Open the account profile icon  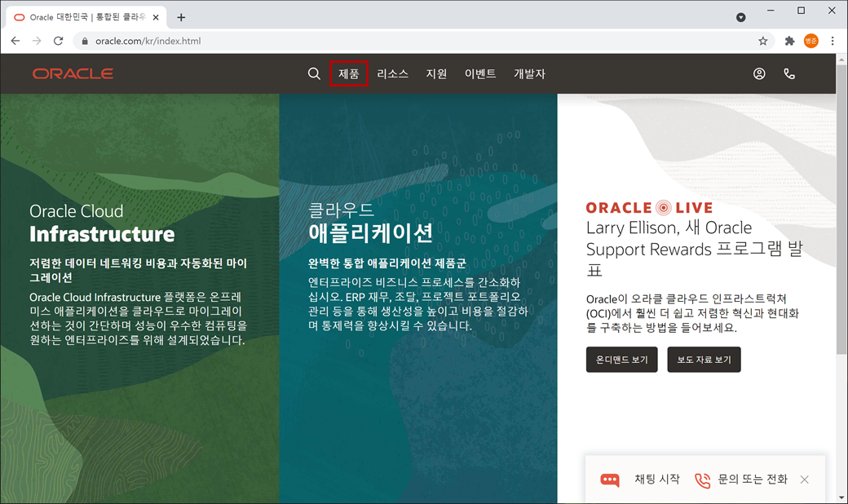(759, 73)
